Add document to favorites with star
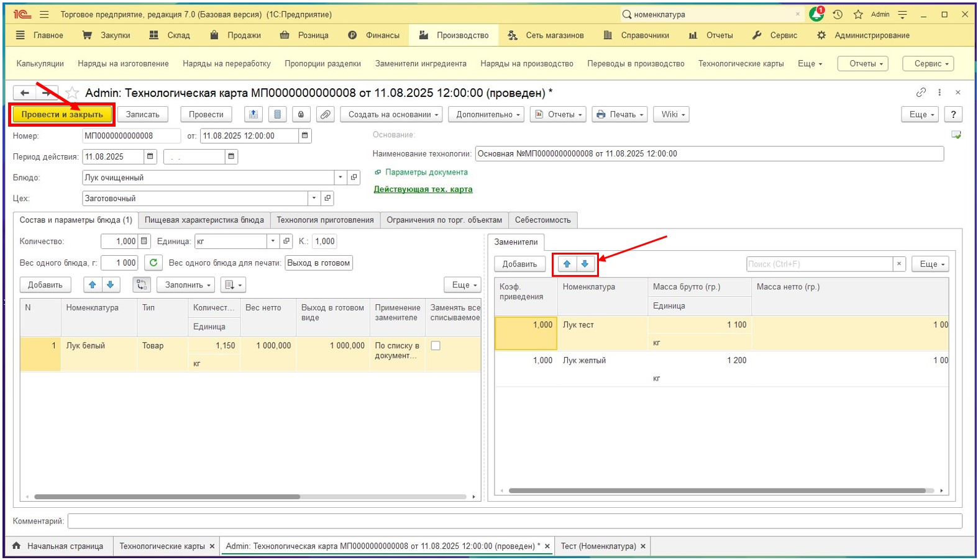Image resolution: width=978 pixels, height=560 pixels. coord(73,93)
